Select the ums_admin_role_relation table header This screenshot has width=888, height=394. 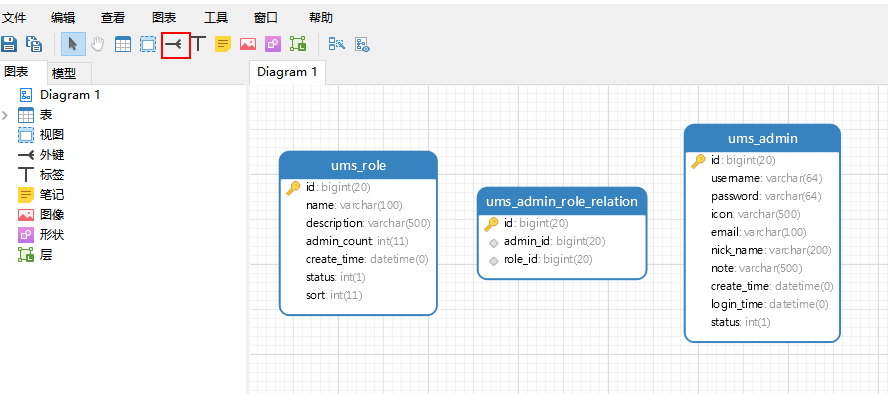[x=562, y=201]
